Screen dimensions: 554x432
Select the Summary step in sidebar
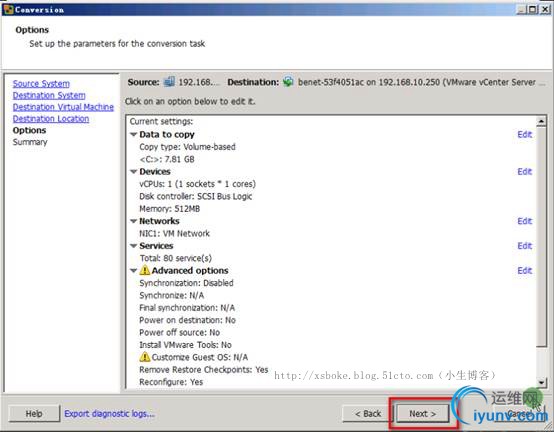[30, 142]
